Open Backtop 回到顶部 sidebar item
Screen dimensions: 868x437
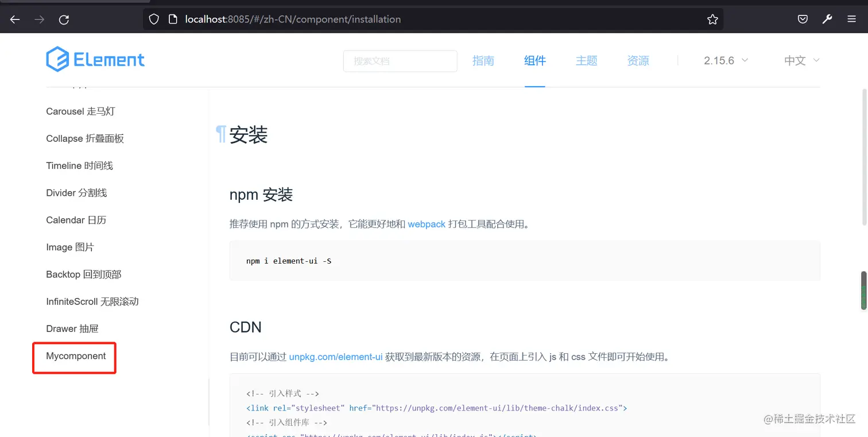click(84, 274)
